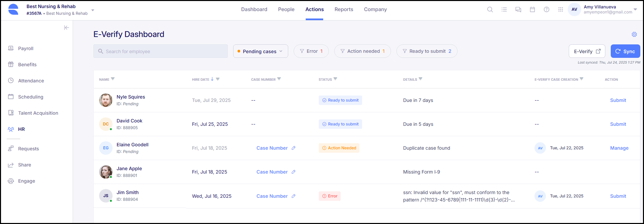Click the Search for employee field

click(x=161, y=51)
